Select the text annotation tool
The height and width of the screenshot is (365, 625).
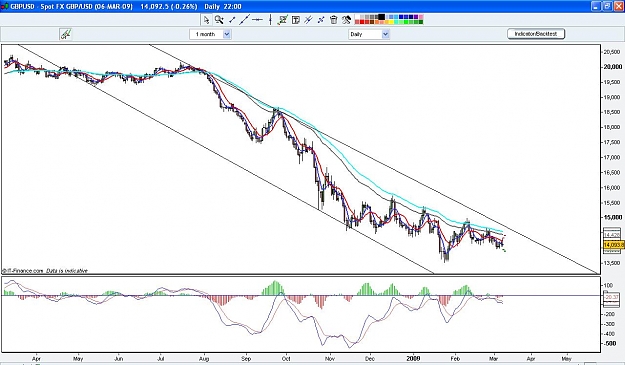[x=296, y=20]
